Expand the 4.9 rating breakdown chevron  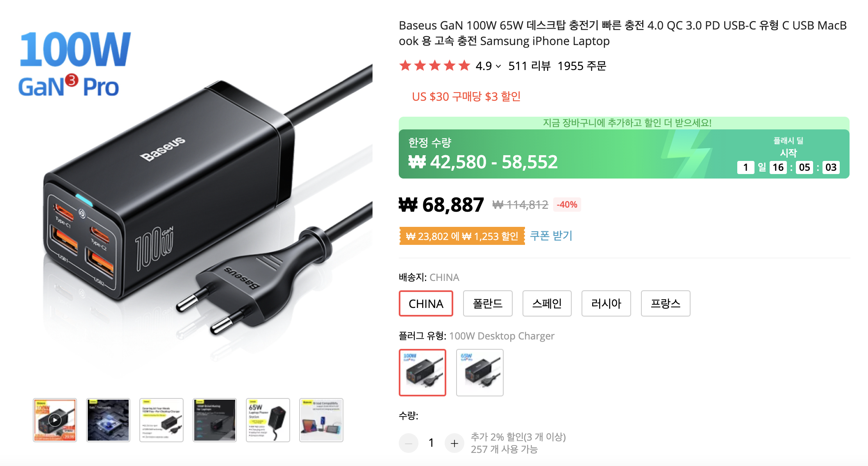pos(498,66)
